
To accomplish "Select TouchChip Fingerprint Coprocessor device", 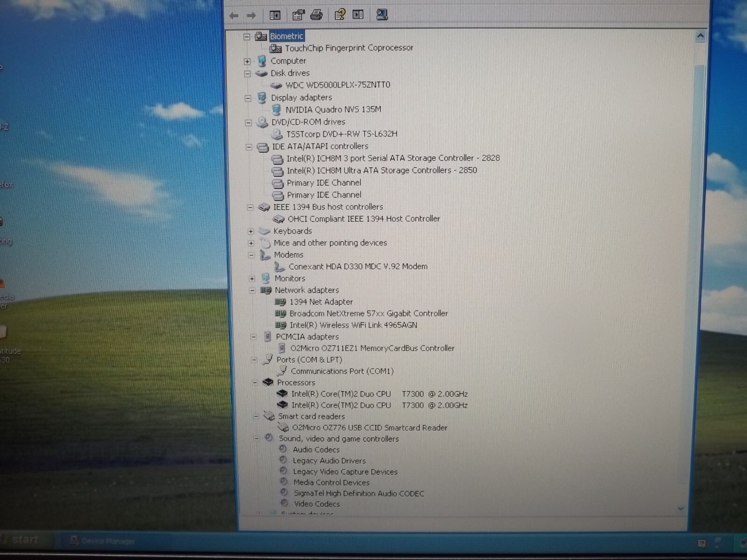I will click(x=349, y=48).
